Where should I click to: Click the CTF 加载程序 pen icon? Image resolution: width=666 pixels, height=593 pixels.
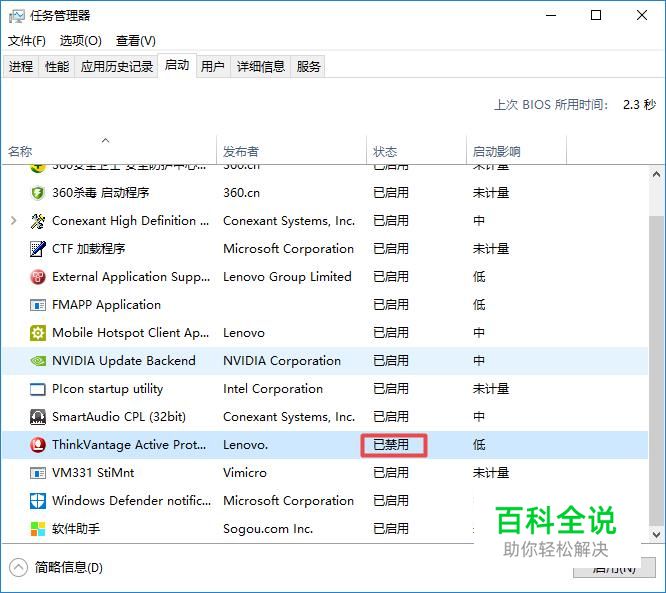38,249
